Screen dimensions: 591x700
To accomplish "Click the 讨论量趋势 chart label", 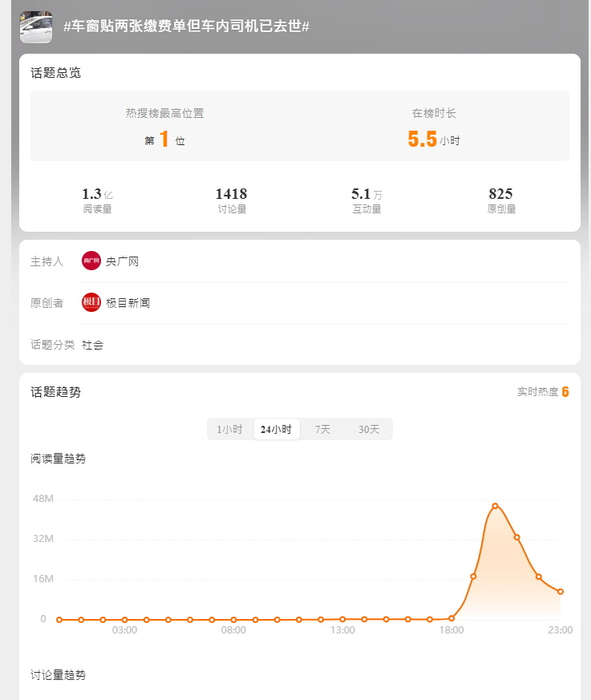I will point(58,674).
